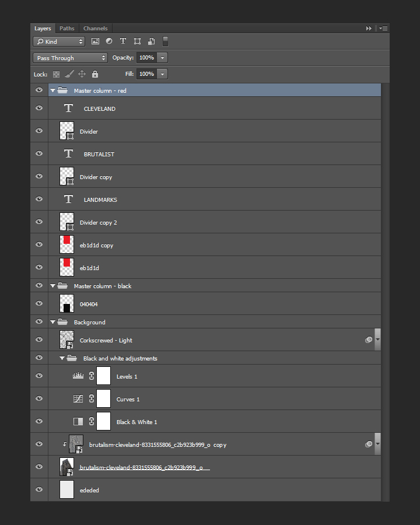Filter layers by smart objects icon
420x525 pixels.
tap(152, 41)
